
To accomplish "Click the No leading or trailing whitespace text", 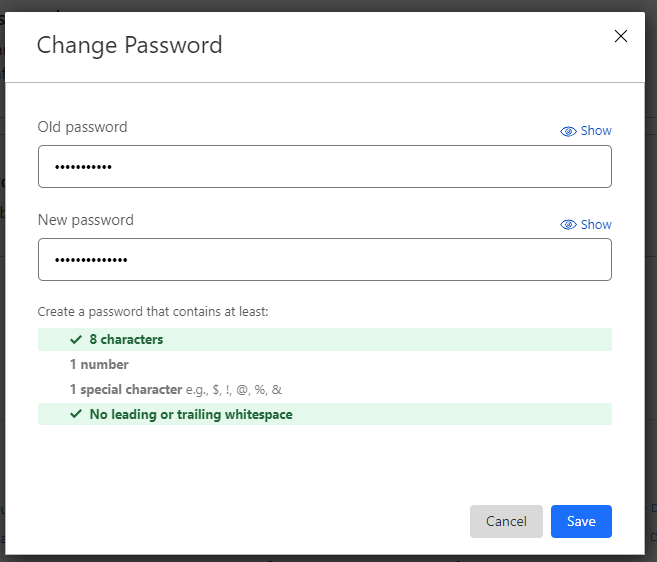I will click(191, 415).
